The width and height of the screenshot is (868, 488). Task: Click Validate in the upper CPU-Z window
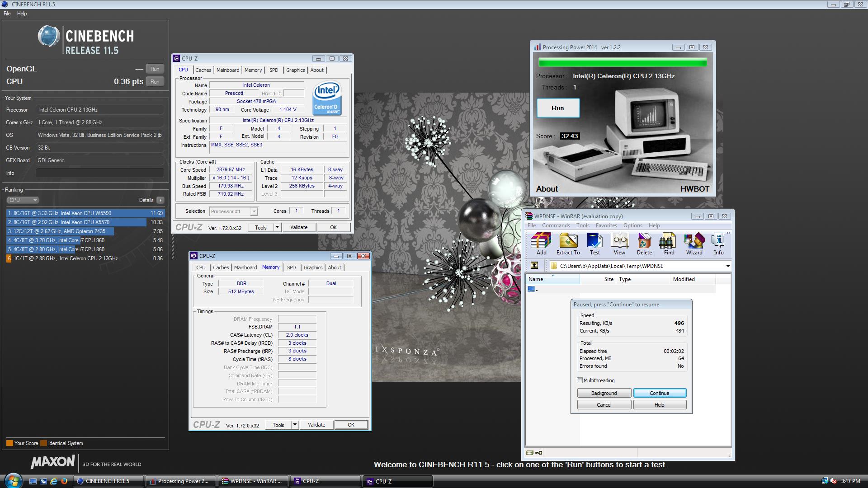point(299,227)
